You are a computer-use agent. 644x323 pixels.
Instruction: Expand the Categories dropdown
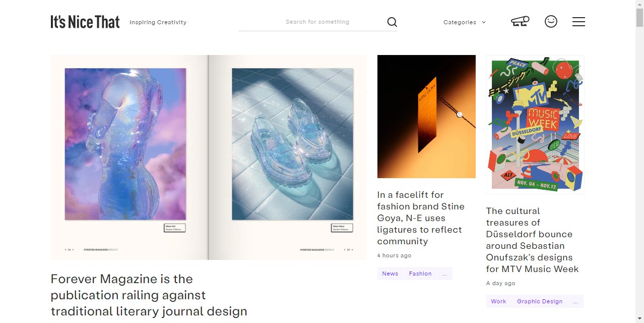click(465, 22)
